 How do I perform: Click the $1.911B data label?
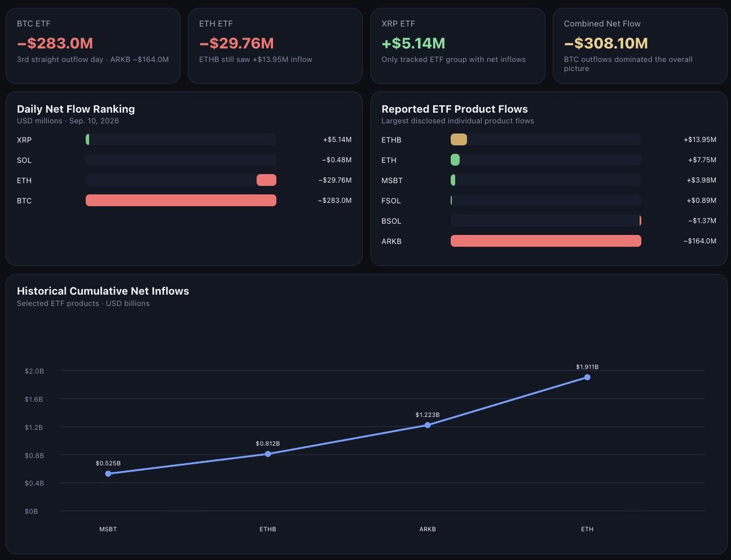coord(587,367)
